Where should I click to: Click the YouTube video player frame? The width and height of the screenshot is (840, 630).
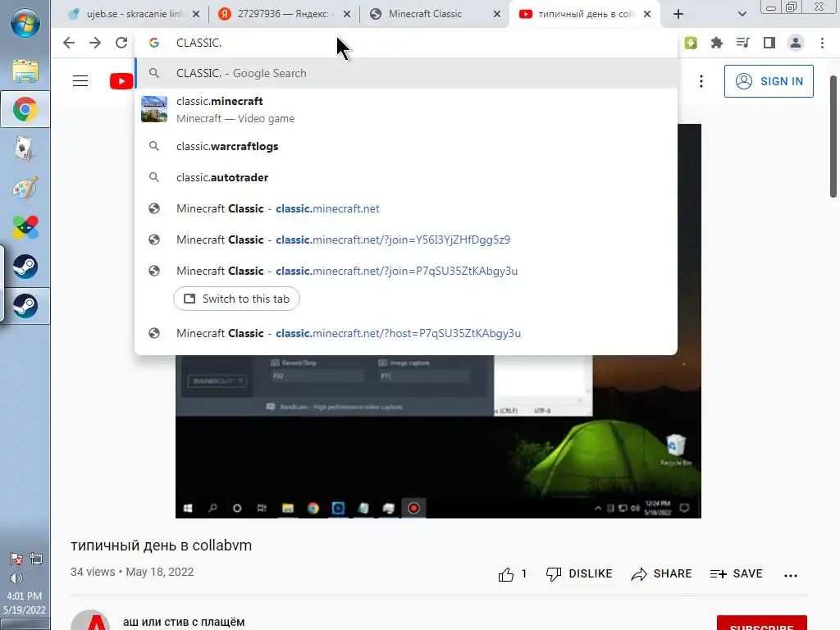click(x=438, y=436)
